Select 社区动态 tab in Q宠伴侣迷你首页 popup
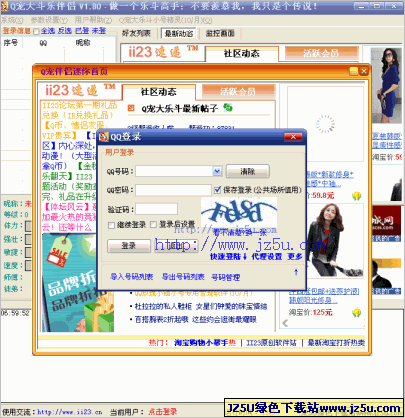Screen dimensions: 405x418 (x=159, y=92)
